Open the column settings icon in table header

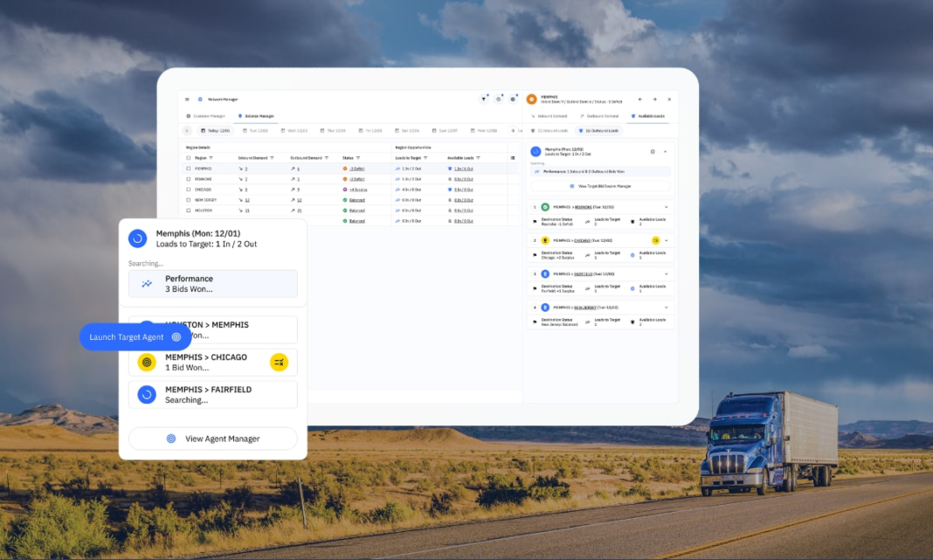(513, 157)
